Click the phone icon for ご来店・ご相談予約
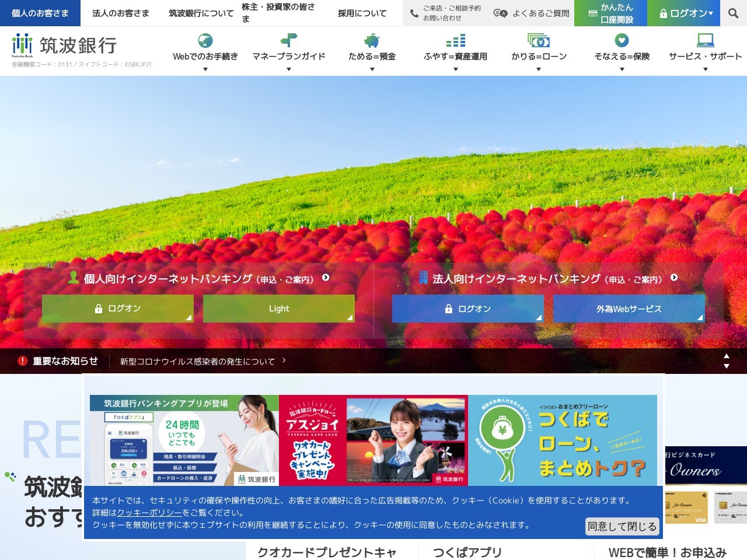The image size is (747, 560). 414,13
